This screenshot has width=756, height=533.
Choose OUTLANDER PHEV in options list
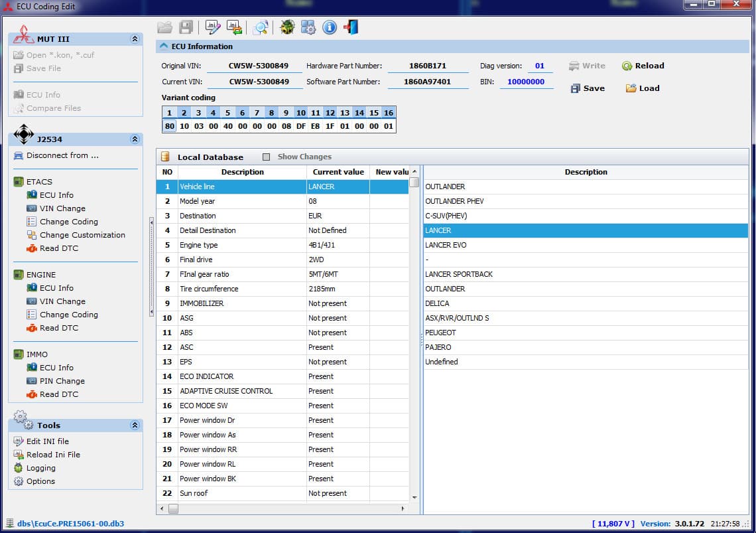tap(586, 201)
